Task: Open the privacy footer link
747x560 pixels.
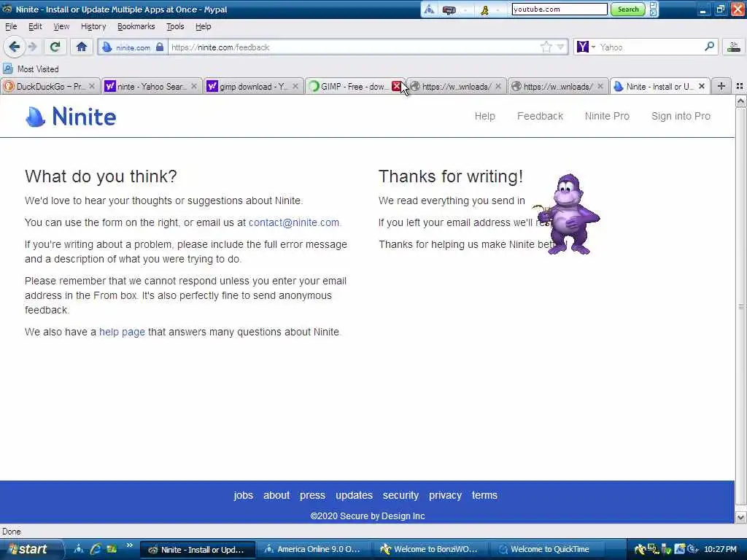Action: (445, 495)
